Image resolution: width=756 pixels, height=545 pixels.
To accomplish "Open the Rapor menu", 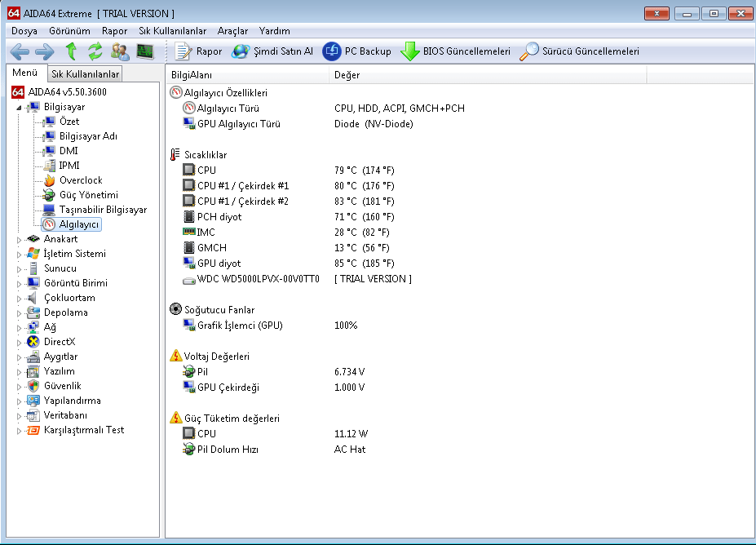I will coord(115,31).
